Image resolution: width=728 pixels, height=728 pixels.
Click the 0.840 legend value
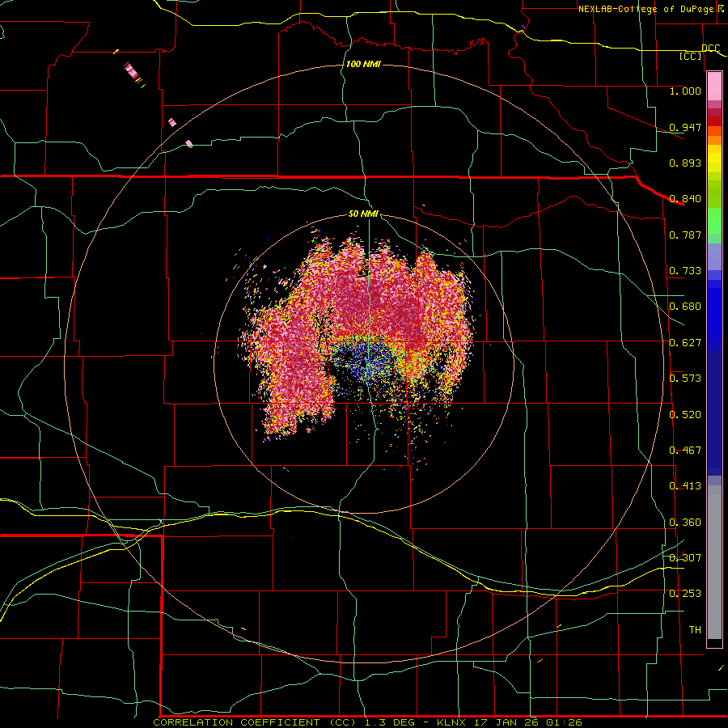[685, 199]
